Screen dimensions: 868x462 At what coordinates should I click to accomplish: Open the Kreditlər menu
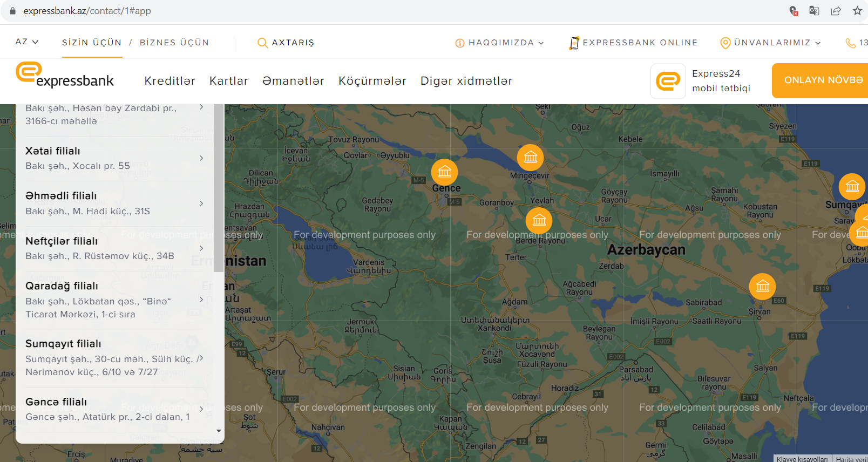click(x=169, y=81)
